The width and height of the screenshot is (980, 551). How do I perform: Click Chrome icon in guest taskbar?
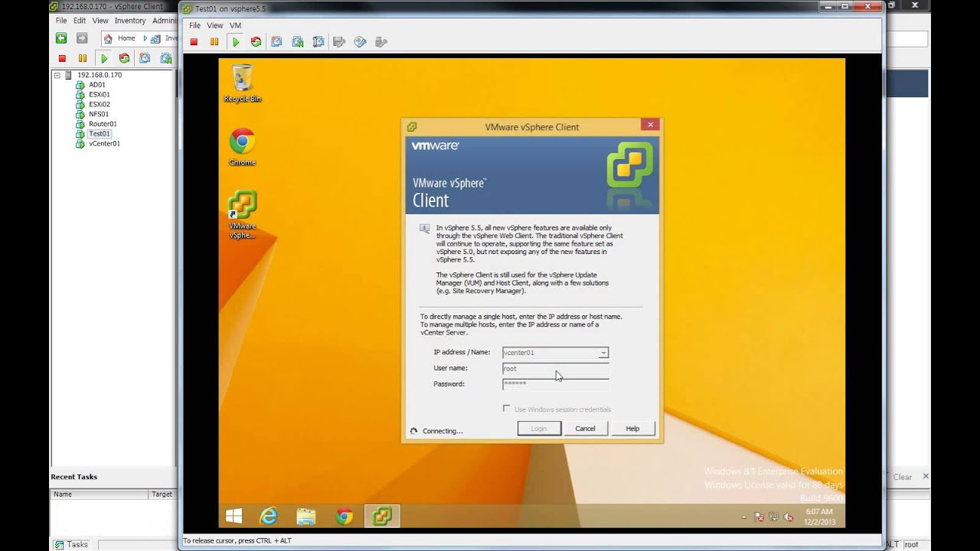tap(344, 517)
